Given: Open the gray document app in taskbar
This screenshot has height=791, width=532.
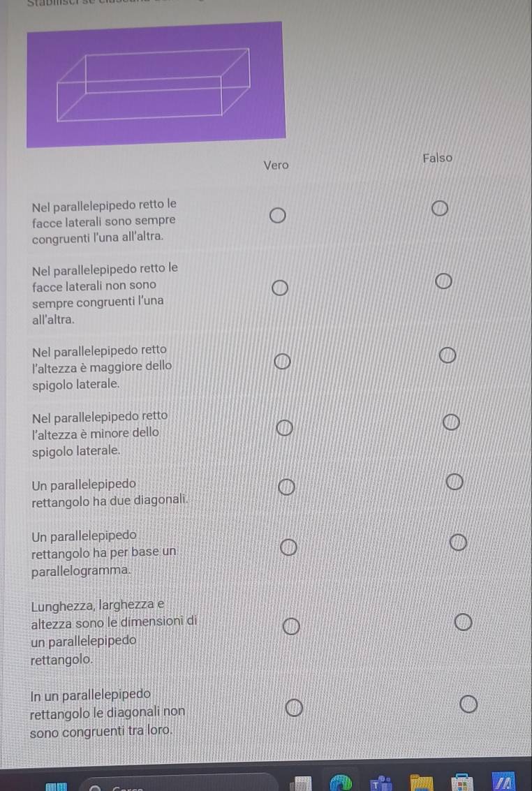Looking at the screenshot, I should [301, 784].
